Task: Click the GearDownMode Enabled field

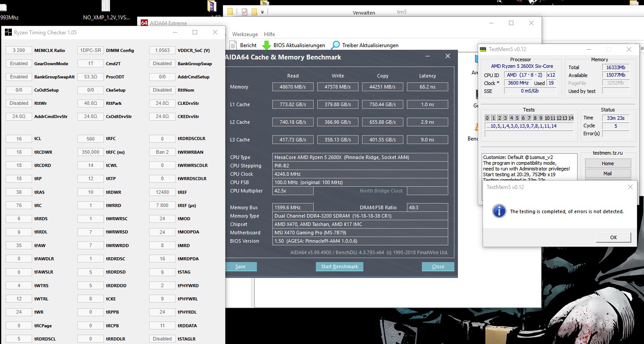Action: (18, 63)
